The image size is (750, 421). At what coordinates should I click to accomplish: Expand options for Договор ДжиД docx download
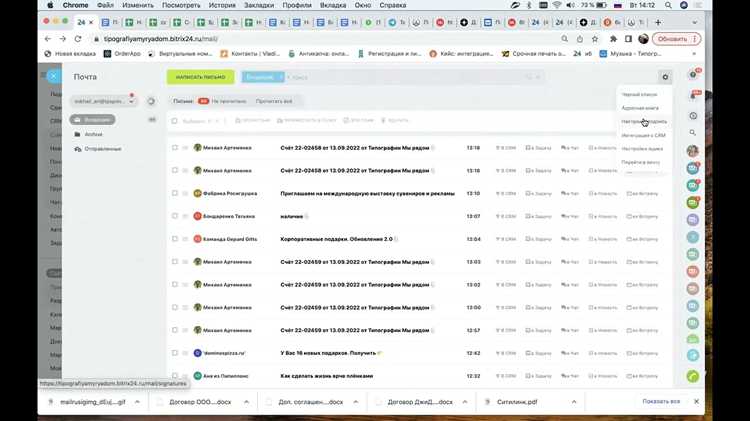click(464, 402)
